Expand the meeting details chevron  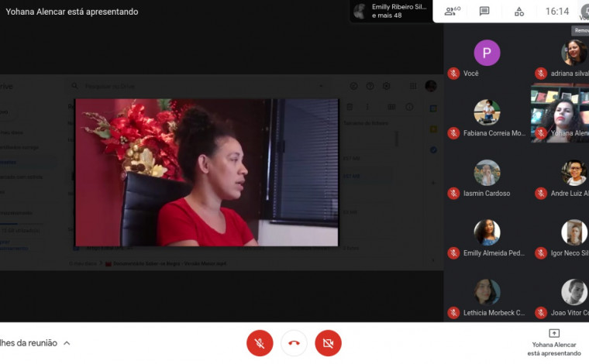tap(67, 343)
